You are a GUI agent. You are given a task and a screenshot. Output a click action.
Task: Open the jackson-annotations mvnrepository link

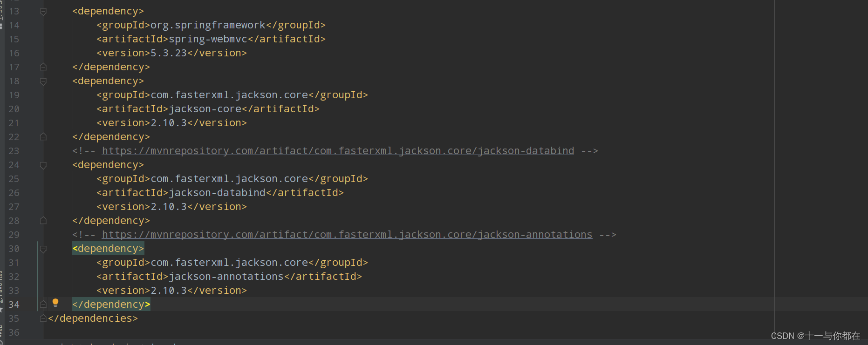pyautogui.click(x=347, y=235)
